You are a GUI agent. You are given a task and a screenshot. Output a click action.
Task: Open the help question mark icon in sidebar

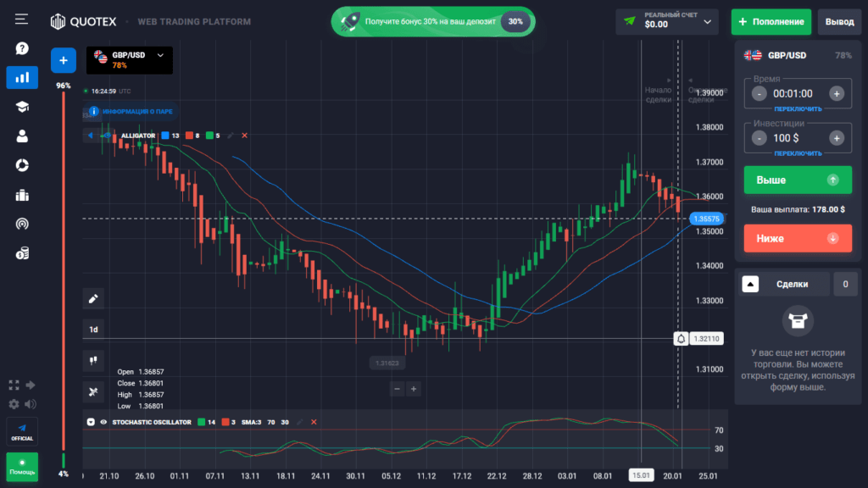[22, 48]
